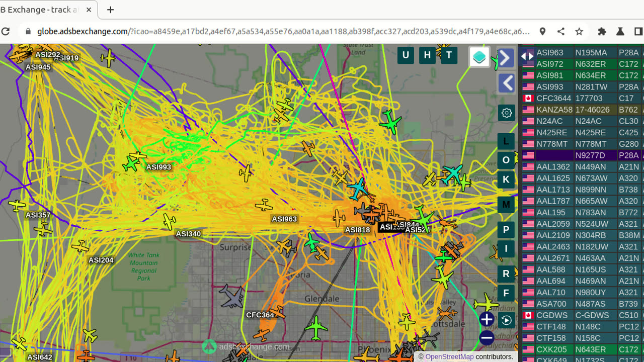Select the ASA700 table row

click(582, 304)
